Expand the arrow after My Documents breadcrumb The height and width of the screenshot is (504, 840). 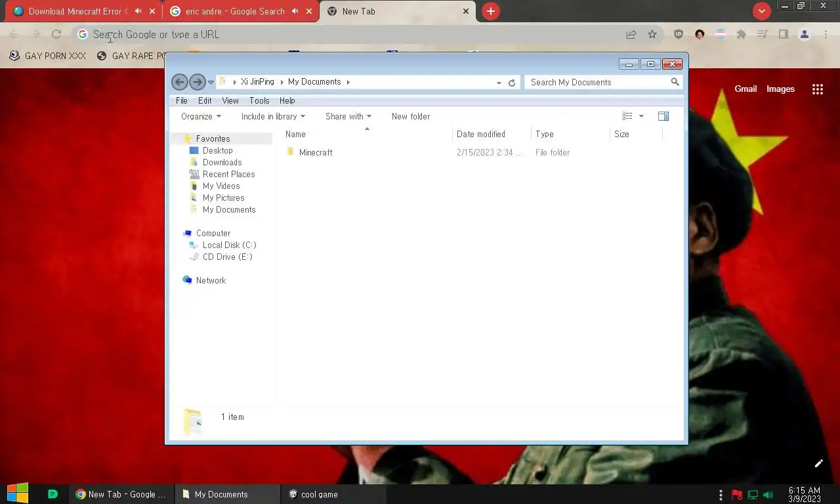(x=348, y=82)
